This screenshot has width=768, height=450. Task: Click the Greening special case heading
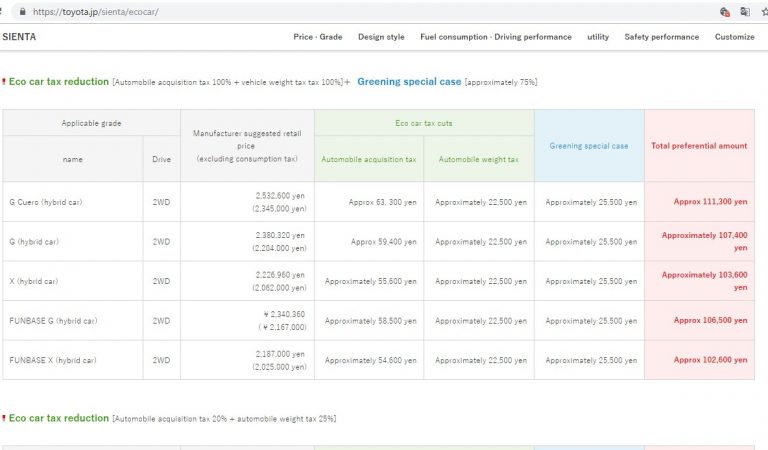click(409, 82)
